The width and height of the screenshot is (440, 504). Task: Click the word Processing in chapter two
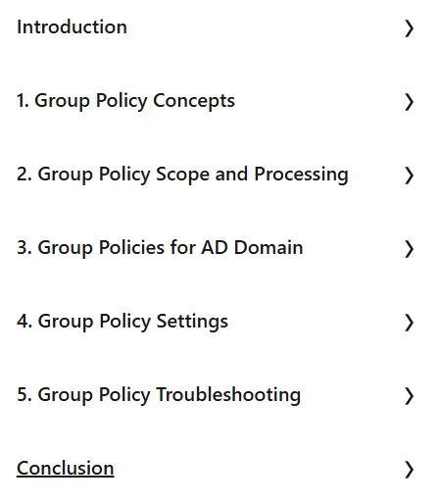pos(301,175)
